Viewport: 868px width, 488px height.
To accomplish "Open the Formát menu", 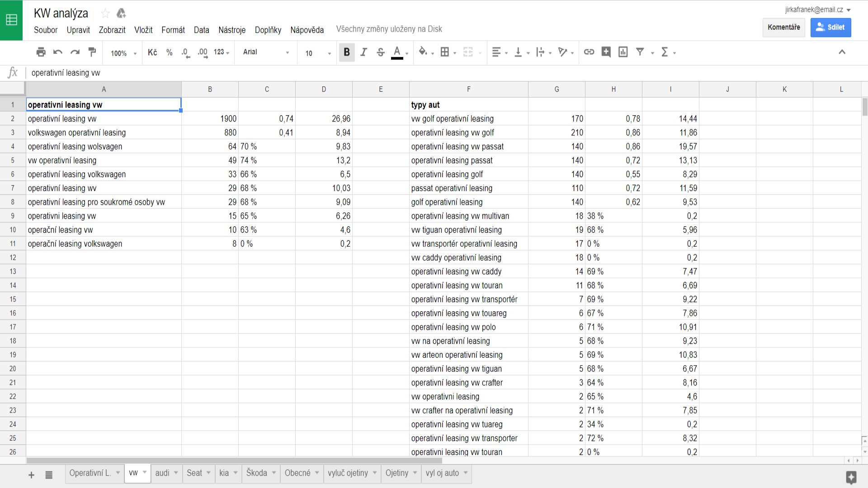I will 173,30.
